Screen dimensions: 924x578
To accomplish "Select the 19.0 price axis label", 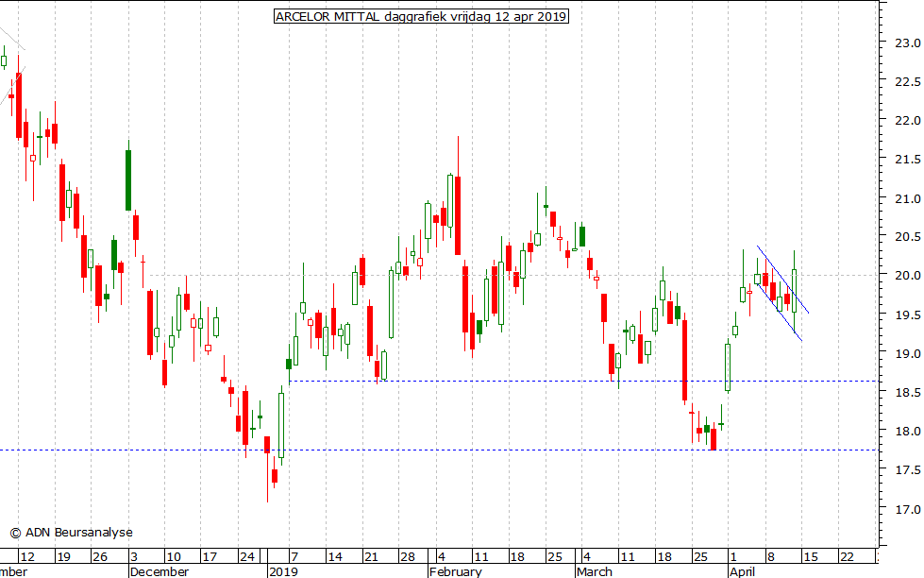I will click(908, 353).
